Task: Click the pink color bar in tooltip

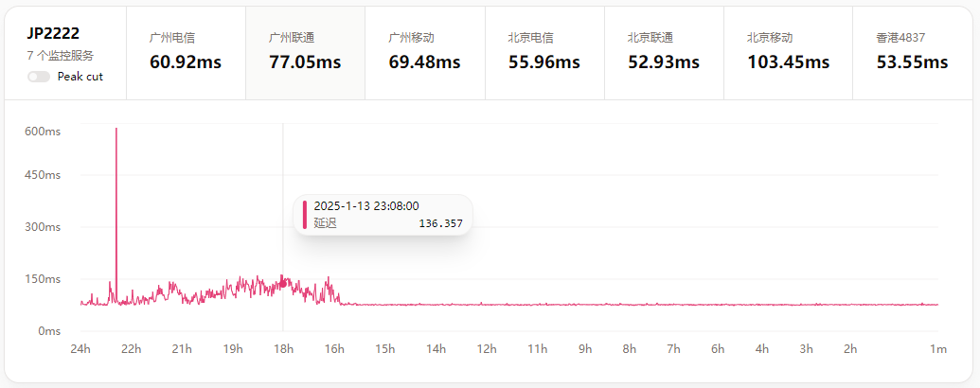Action: [x=304, y=215]
